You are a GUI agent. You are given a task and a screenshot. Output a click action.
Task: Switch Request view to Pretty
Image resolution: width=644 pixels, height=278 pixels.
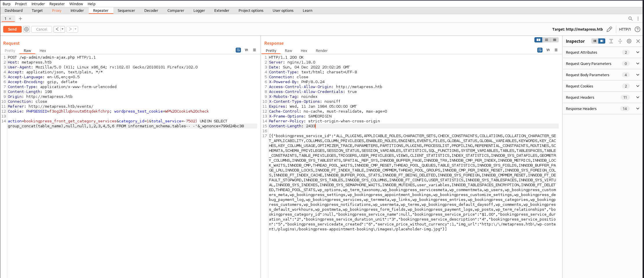click(10, 51)
